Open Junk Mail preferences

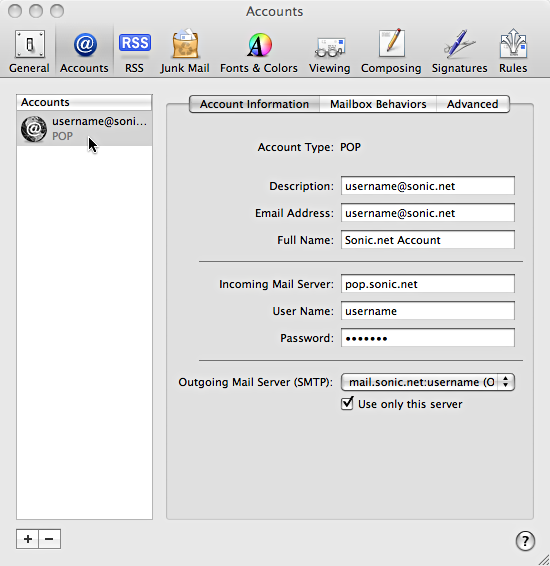coord(185,51)
